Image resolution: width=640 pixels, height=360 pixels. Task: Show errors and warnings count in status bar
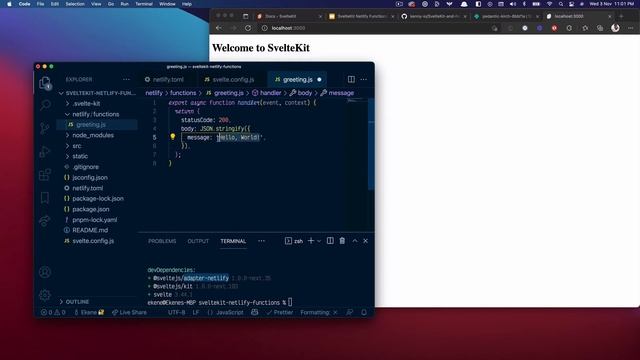(x=53, y=312)
